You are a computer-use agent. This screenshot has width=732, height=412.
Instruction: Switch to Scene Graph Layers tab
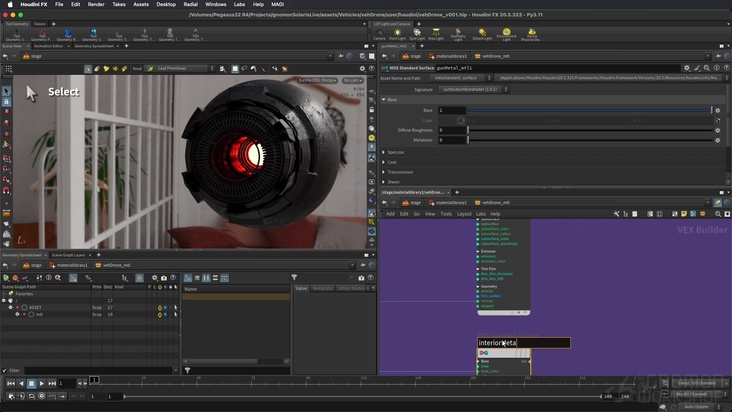68,255
